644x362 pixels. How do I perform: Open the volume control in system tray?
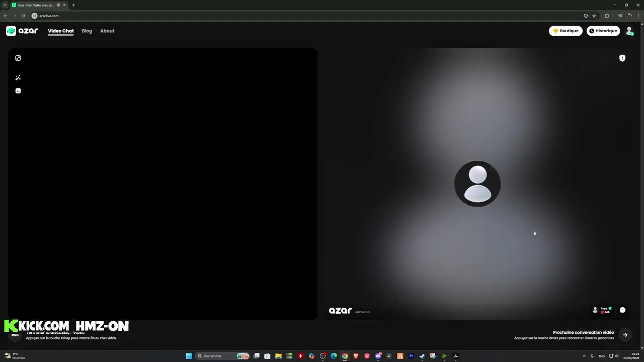pos(617,356)
